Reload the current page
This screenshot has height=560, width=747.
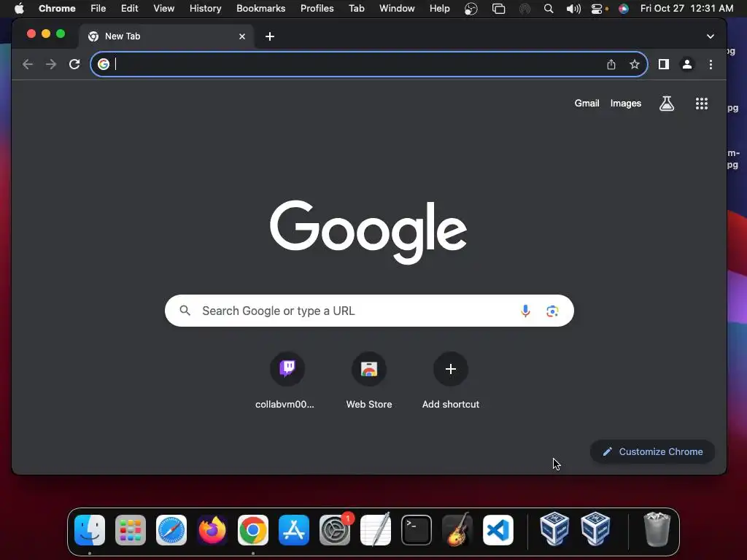click(x=74, y=64)
